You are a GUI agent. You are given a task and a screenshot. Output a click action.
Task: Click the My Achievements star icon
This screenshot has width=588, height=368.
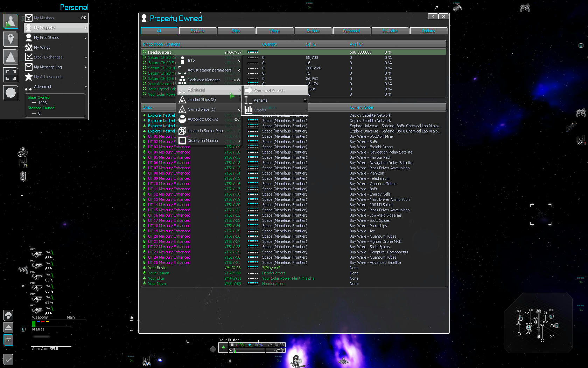point(29,77)
